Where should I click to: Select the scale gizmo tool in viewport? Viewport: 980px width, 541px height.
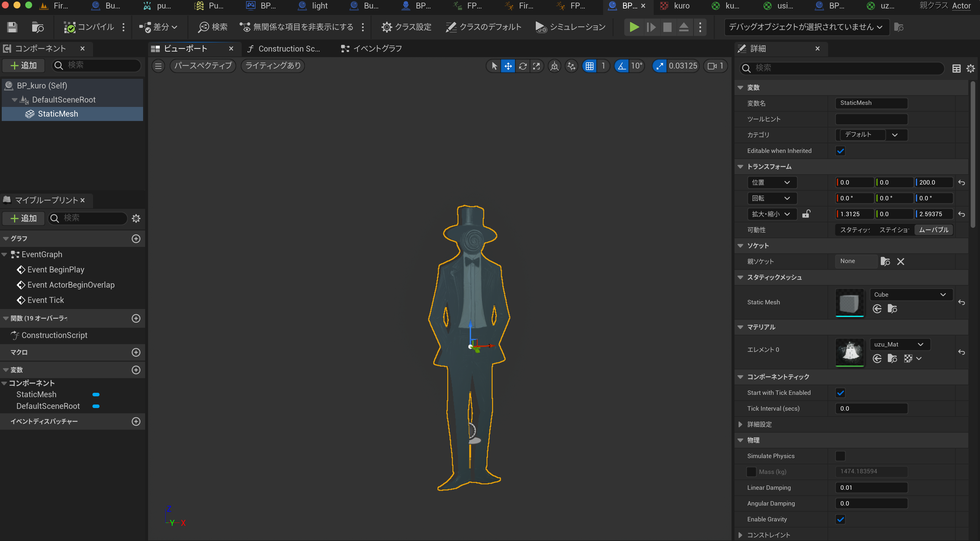(536, 66)
